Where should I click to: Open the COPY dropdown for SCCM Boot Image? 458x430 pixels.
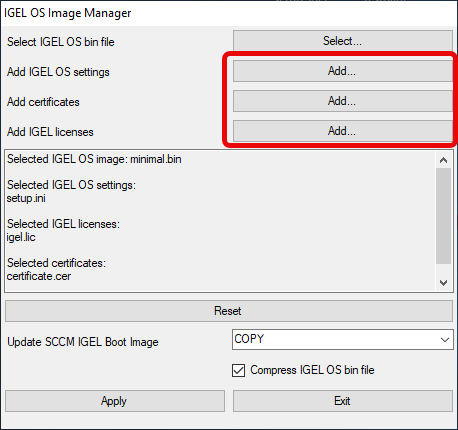343,340
